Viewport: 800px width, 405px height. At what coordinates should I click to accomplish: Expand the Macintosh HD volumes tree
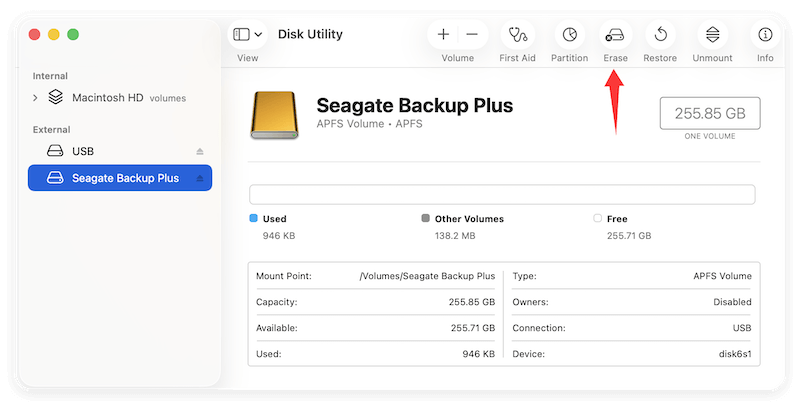[35, 97]
